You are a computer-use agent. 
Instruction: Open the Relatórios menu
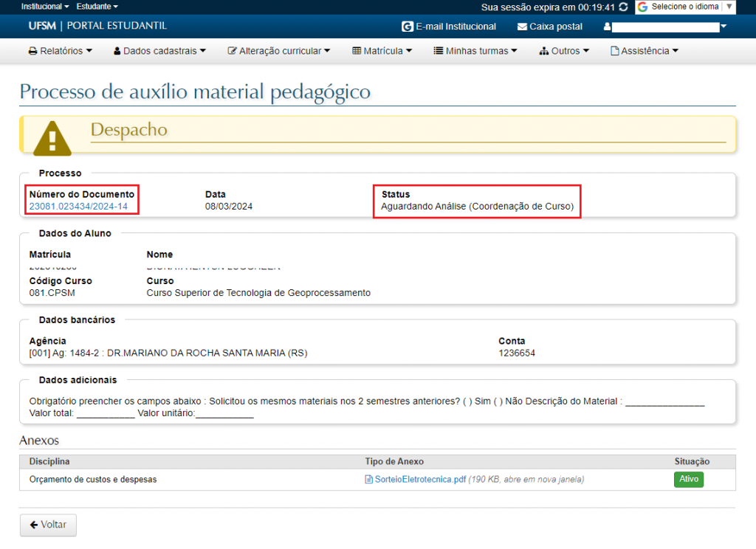tap(61, 51)
